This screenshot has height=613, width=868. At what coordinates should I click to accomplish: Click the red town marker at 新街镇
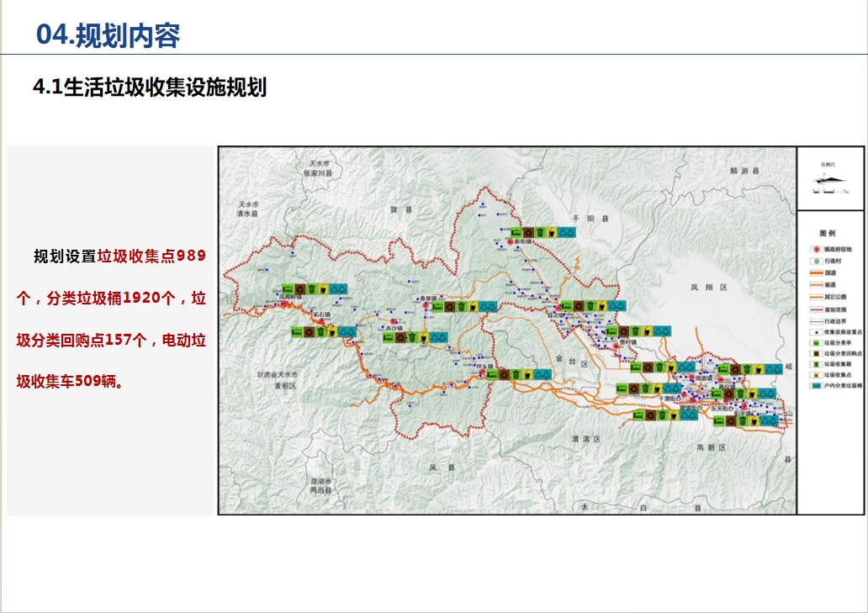(x=509, y=242)
